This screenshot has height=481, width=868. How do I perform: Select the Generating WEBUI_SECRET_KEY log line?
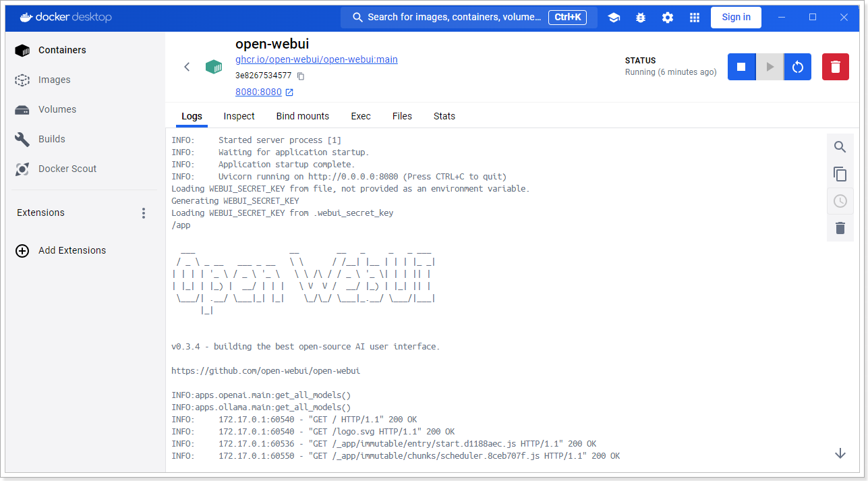point(235,201)
